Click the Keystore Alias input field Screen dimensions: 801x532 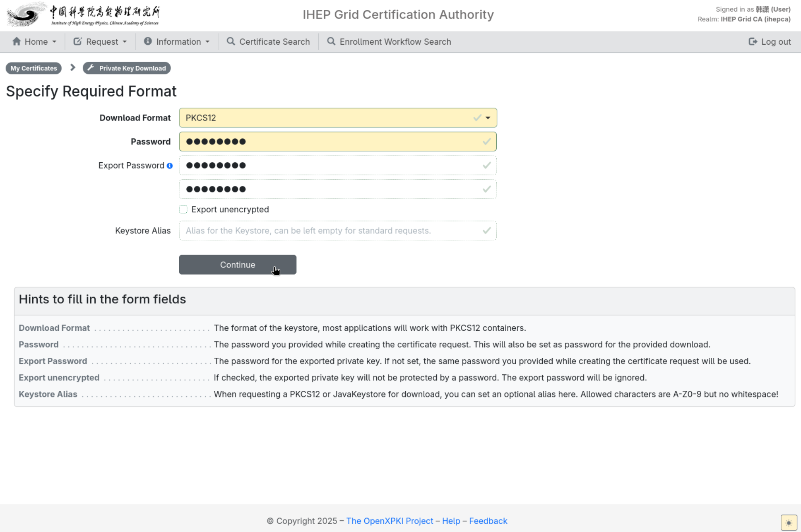tap(338, 231)
